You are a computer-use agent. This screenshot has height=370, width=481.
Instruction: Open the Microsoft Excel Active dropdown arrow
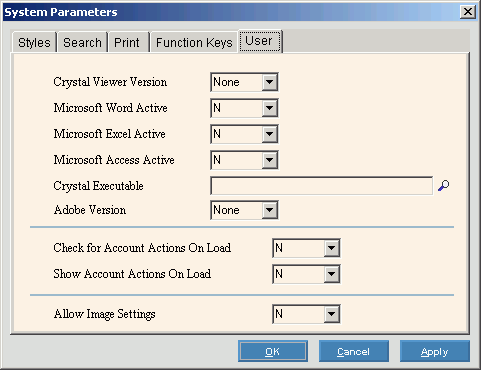269,134
